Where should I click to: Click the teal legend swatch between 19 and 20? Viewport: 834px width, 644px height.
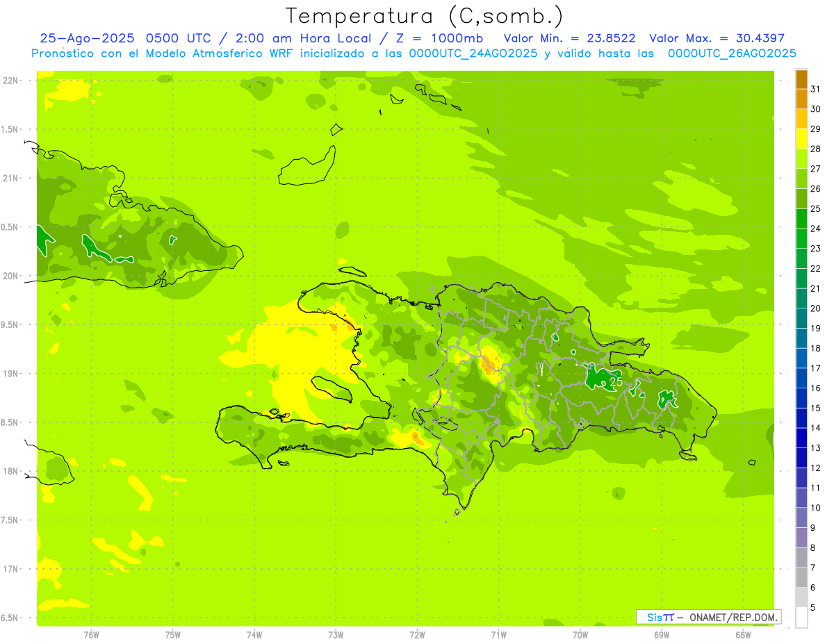coord(801,319)
